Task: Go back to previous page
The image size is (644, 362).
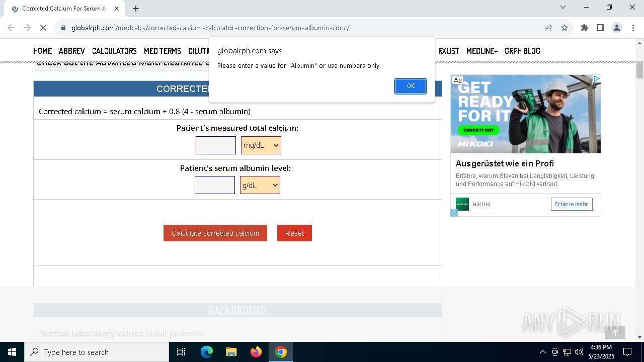Action: (12, 28)
